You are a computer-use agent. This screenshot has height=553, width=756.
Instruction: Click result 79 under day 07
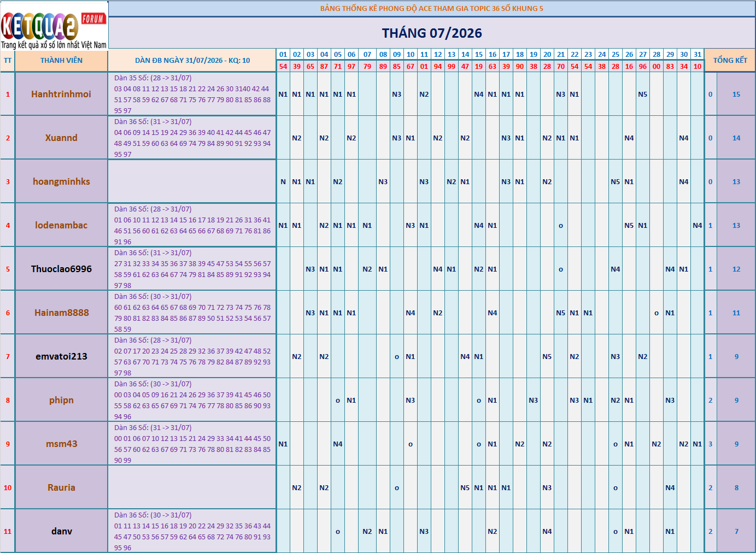tap(367, 66)
